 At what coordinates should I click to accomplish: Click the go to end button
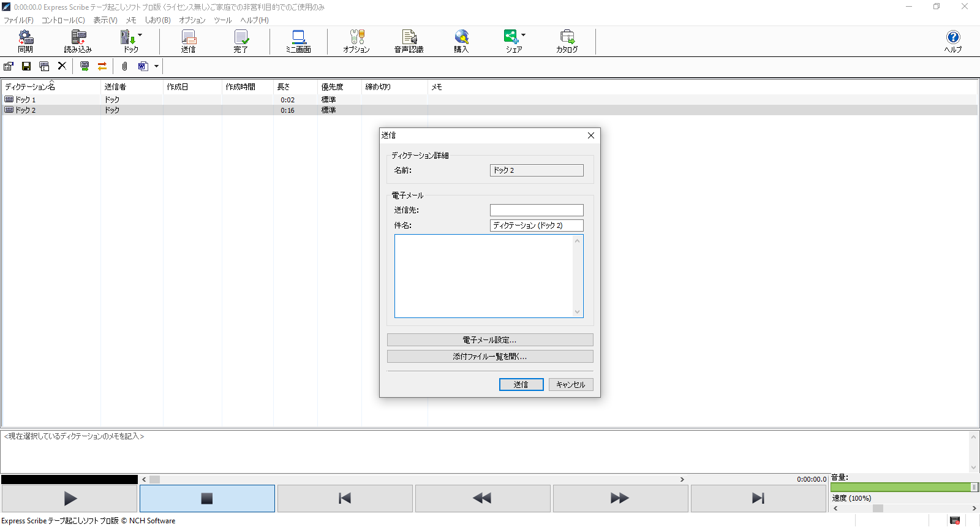point(758,498)
